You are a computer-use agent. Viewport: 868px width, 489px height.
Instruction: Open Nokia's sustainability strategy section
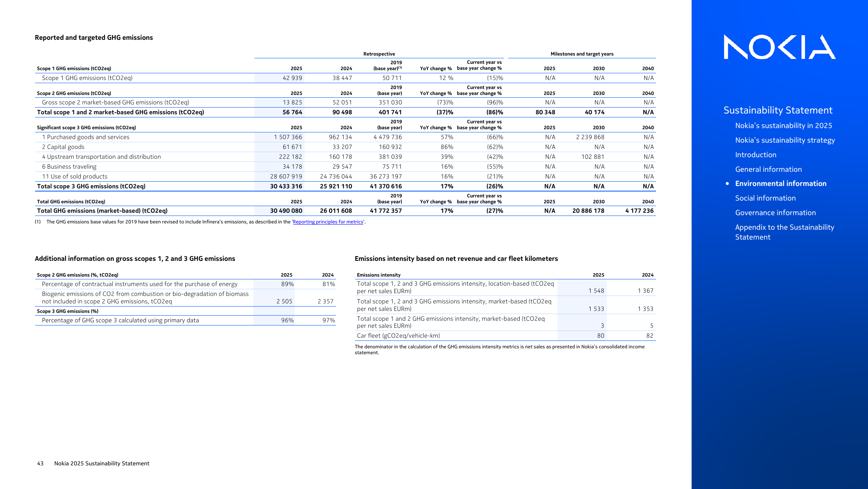click(x=785, y=140)
